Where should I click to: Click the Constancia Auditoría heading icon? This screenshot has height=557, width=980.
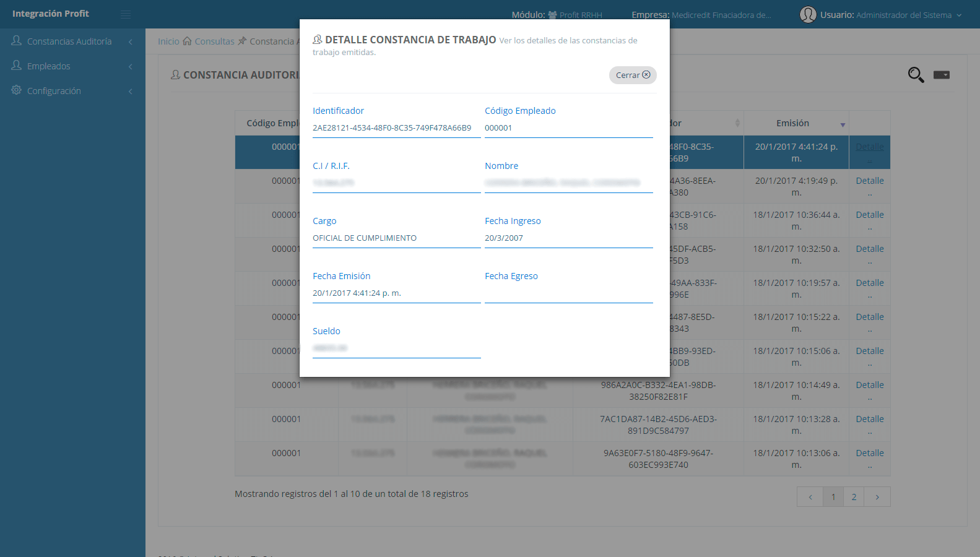pos(176,74)
